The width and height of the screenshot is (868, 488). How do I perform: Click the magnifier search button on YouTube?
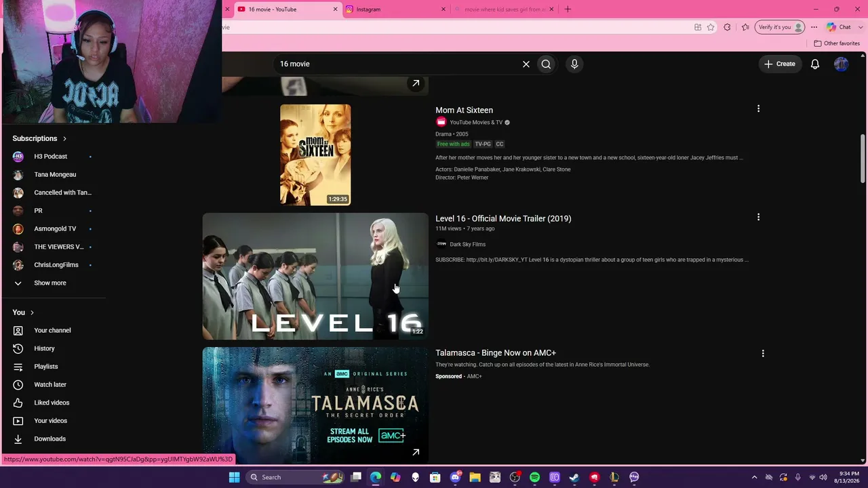coord(546,64)
